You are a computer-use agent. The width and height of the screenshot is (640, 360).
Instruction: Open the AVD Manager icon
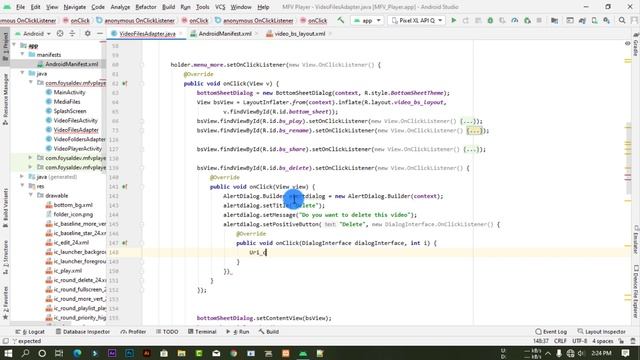[594, 20]
